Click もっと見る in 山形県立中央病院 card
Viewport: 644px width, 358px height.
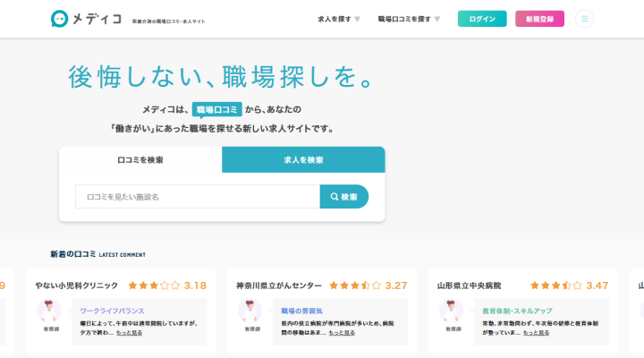536,333
